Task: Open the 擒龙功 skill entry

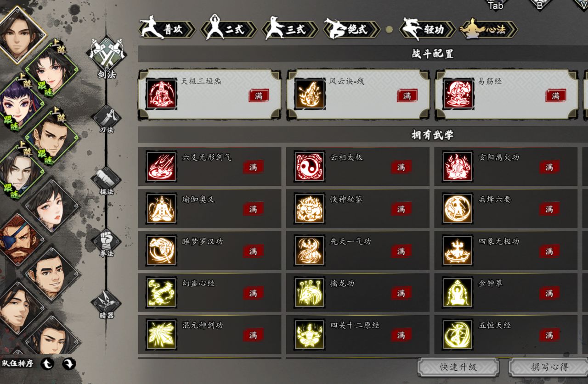Action: pos(357,293)
